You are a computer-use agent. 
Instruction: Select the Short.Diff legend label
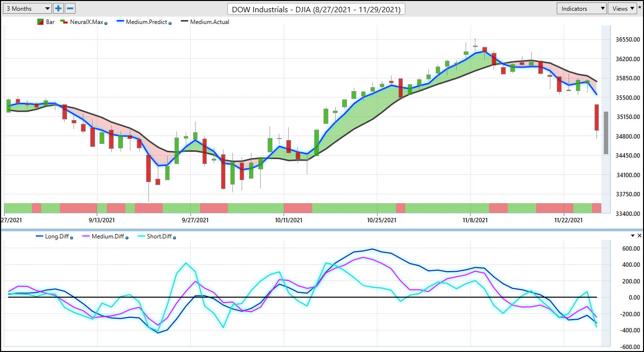(159, 236)
